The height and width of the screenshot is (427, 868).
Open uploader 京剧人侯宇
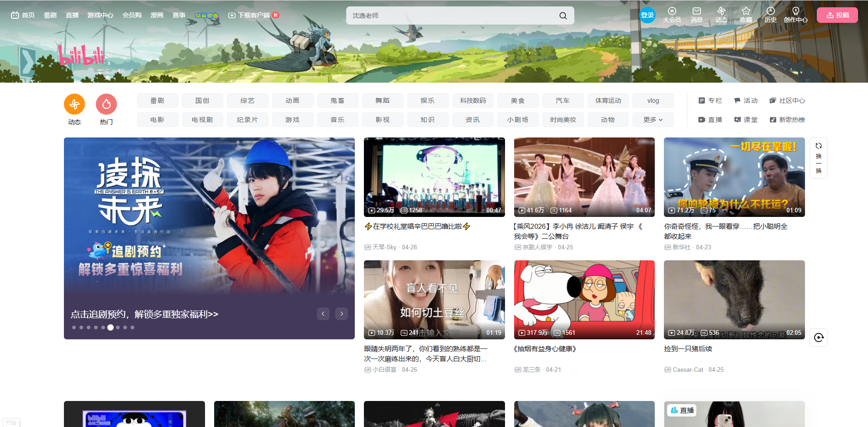point(537,247)
